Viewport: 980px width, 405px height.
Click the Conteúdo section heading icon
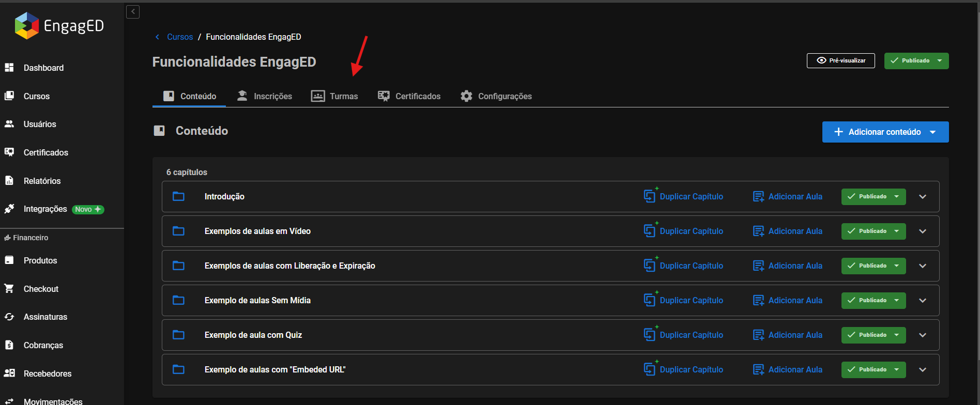(x=159, y=131)
